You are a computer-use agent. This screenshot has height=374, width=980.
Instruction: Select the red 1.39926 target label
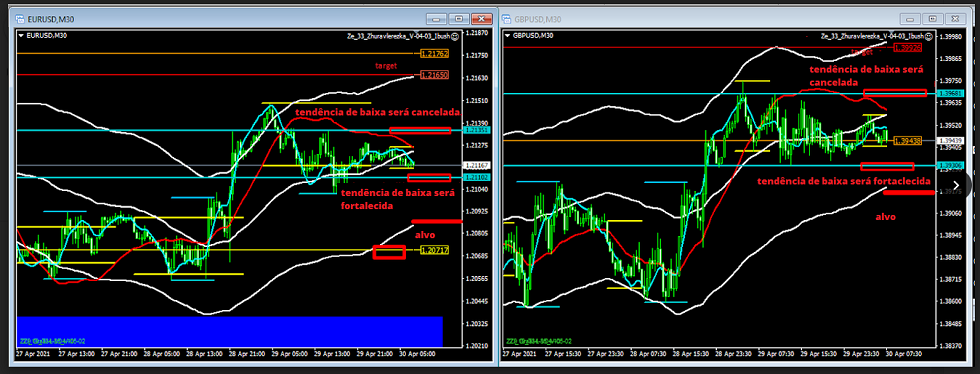(x=907, y=48)
